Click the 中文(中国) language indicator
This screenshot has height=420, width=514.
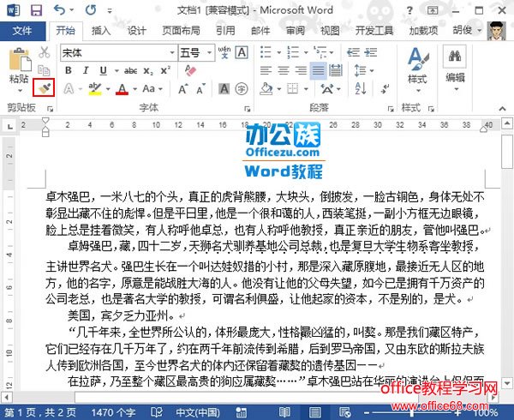[x=198, y=412]
